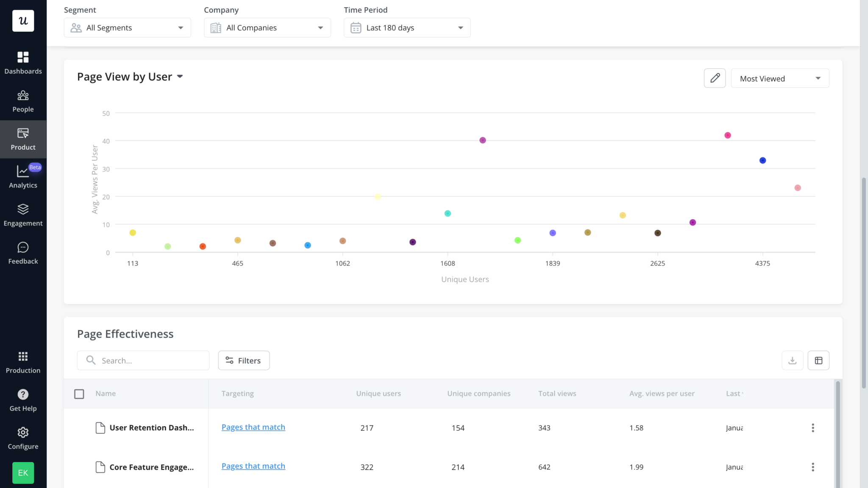
Task: Expand the Most Viewed dropdown
Action: pyautogui.click(x=780, y=78)
